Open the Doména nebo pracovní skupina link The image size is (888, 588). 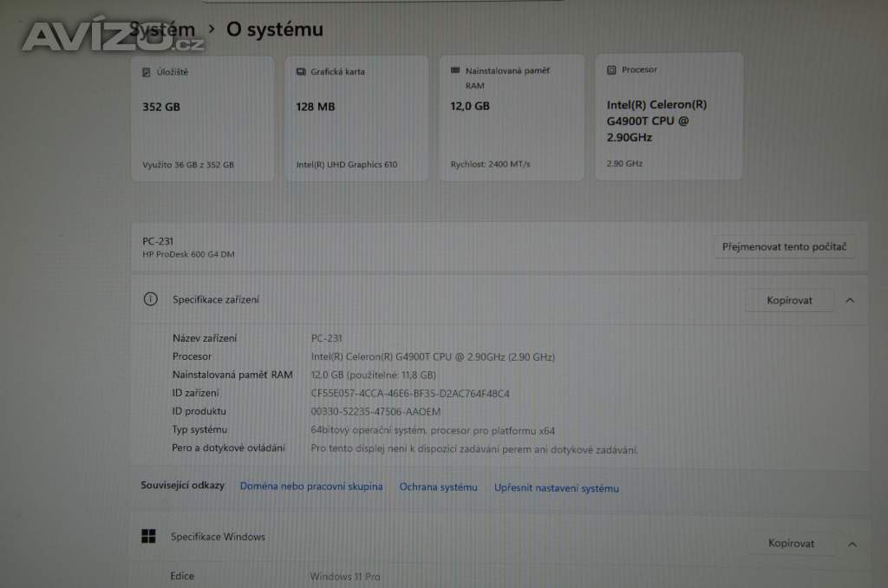[x=310, y=487]
